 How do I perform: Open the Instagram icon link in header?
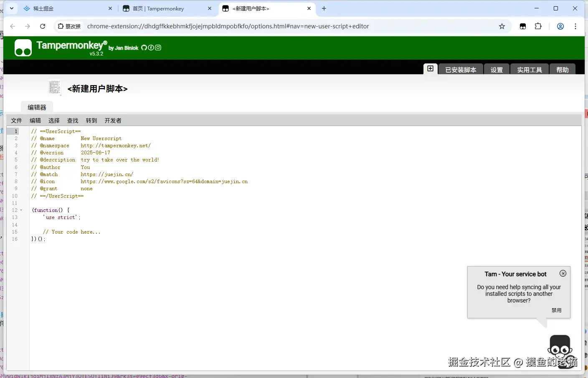tap(158, 48)
